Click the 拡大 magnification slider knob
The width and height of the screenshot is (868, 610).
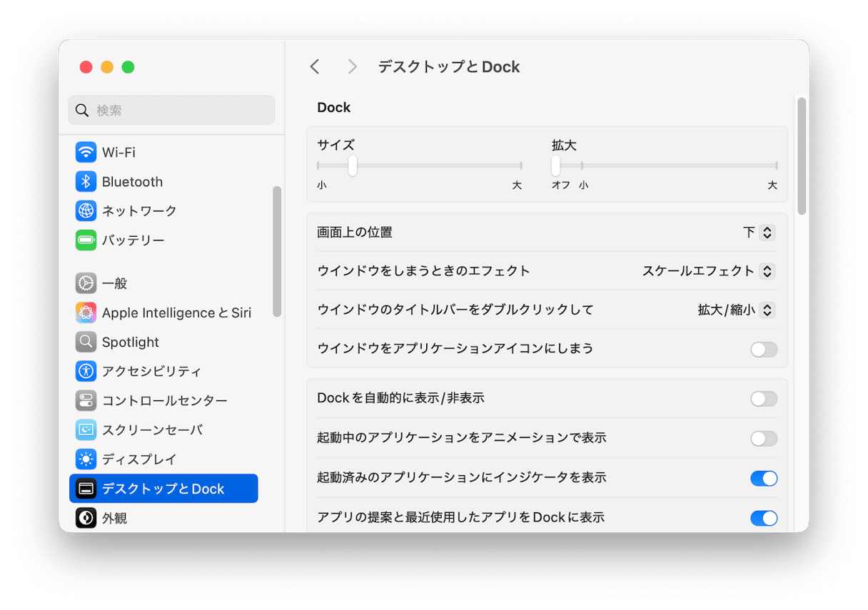pos(555,166)
